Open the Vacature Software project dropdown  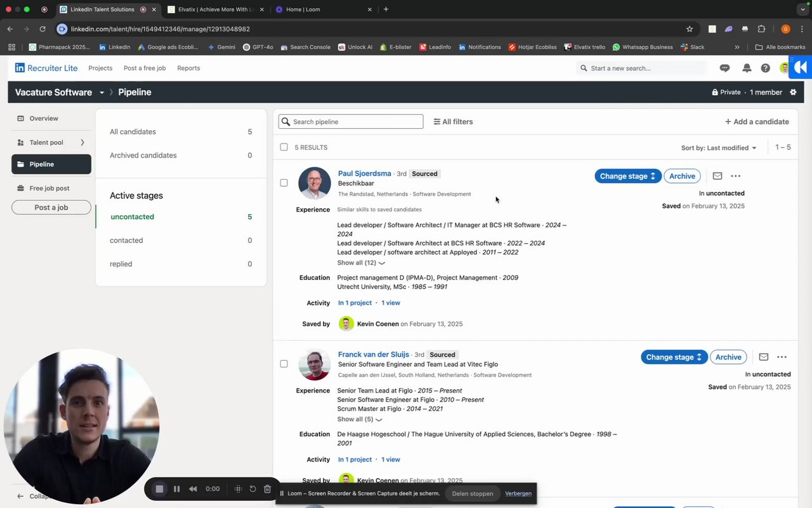101,92
